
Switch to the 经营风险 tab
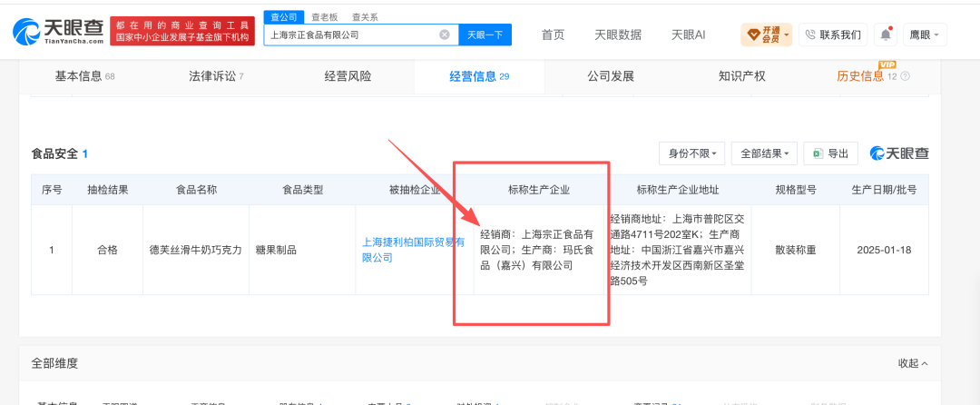click(348, 76)
